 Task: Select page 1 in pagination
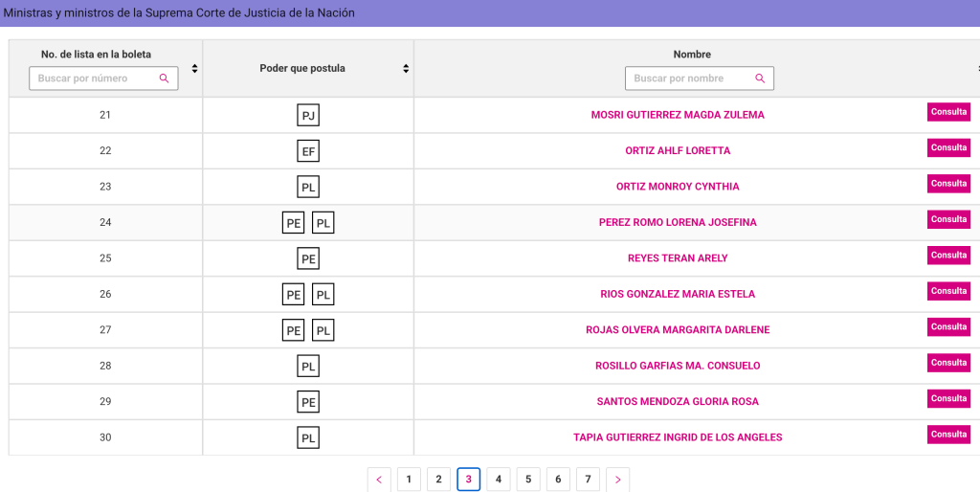click(x=409, y=480)
